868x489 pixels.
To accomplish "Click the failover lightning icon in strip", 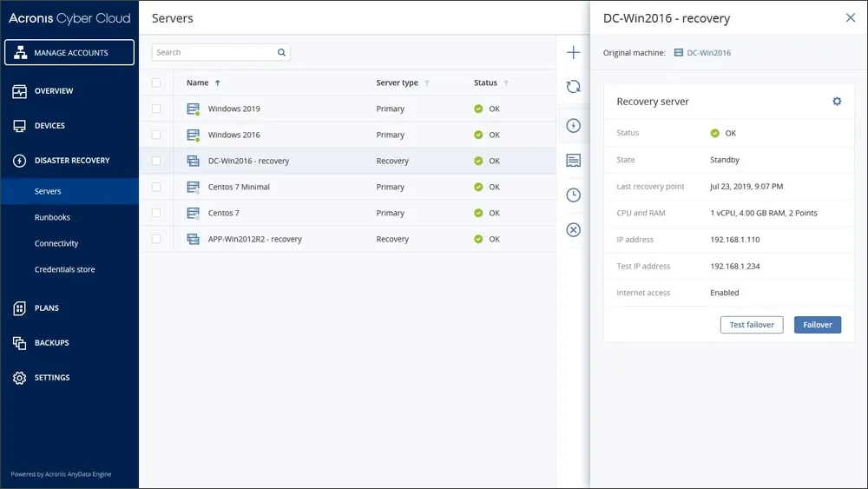I will 573,126.
